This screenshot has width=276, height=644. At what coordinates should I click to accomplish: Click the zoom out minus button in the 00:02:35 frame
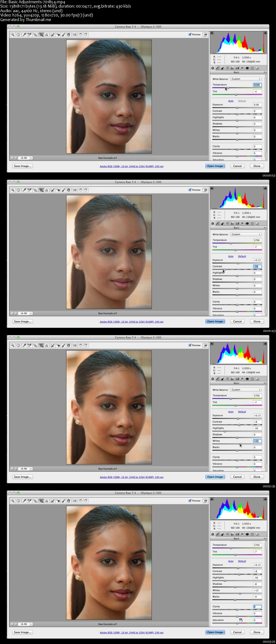12,469
